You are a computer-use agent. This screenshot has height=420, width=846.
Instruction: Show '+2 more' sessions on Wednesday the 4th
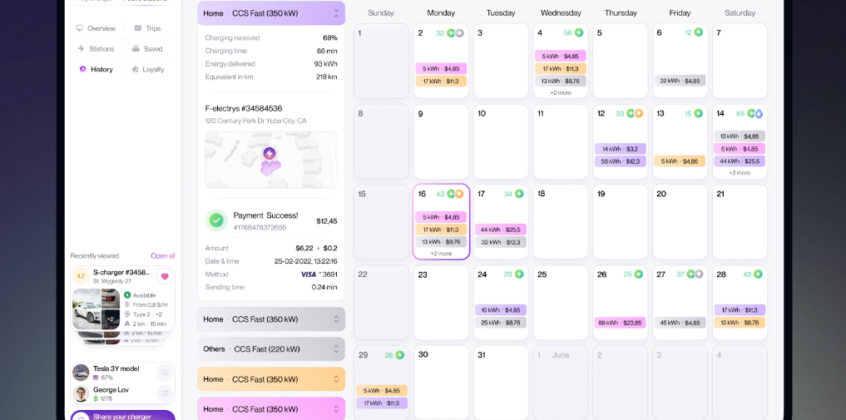[x=560, y=92]
